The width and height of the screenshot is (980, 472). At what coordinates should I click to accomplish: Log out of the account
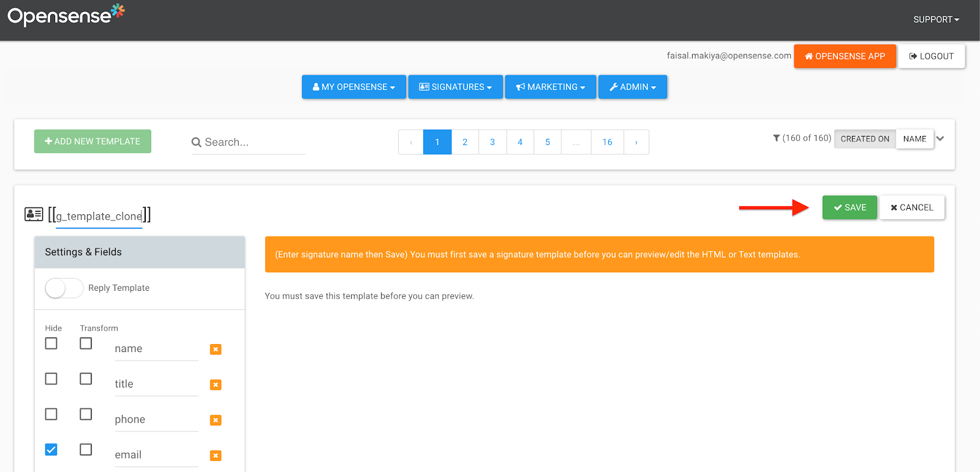(932, 56)
